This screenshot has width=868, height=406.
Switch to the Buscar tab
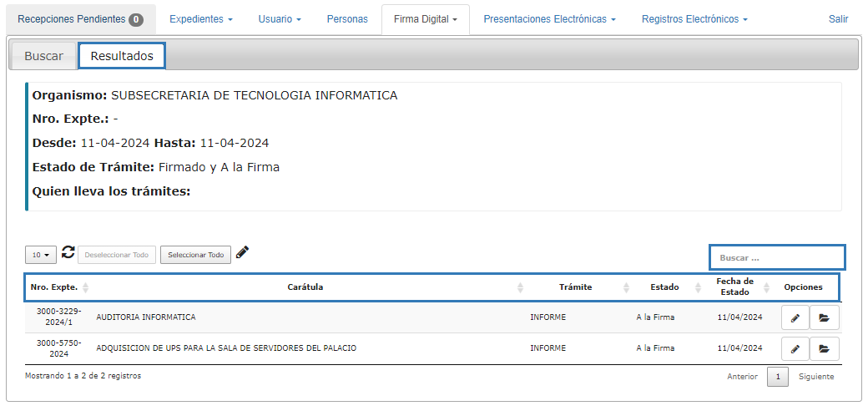pyautogui.click(x=43, y=56)
